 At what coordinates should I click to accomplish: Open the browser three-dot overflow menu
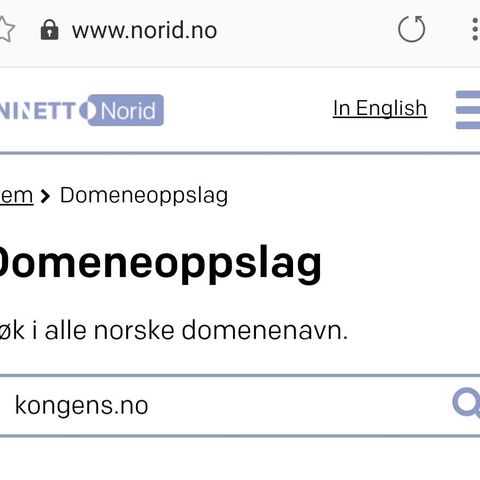[x=475, y=29]
